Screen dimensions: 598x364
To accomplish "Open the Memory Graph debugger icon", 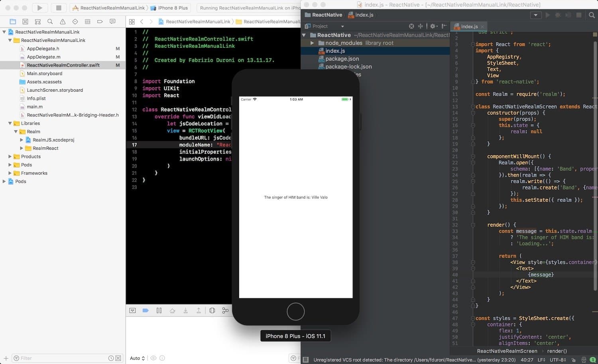I will (225, 310).
